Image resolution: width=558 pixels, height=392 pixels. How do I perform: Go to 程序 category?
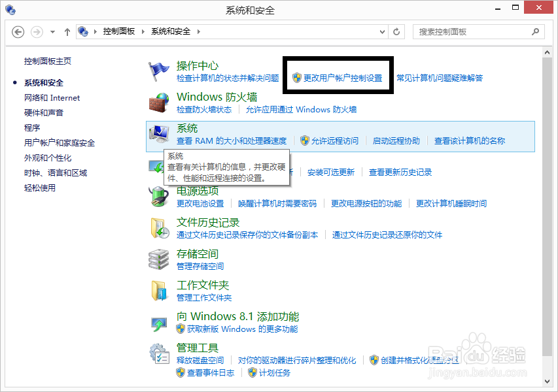pos(32,127)
